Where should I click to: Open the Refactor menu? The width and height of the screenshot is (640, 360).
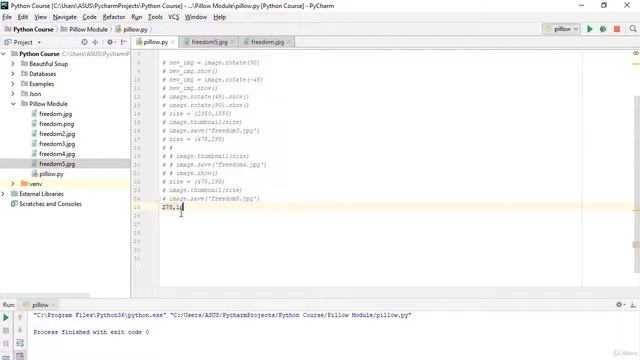(x=113, y=17)
